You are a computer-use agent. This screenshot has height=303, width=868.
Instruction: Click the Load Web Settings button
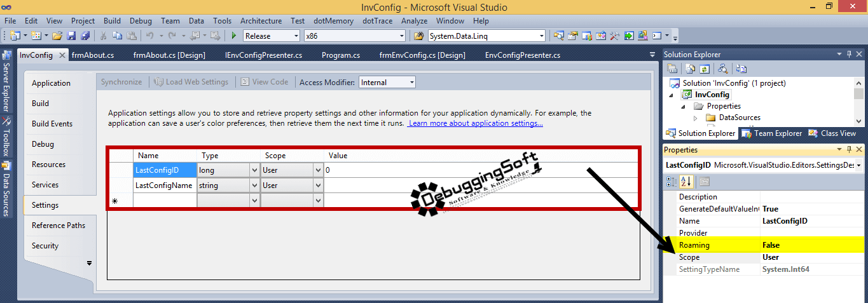(191, 82)
